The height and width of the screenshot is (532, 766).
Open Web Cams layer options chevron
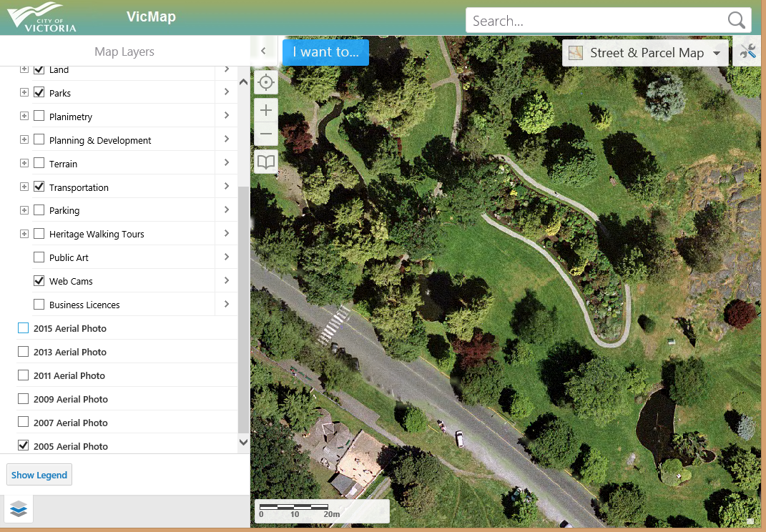tap(226, 280)
